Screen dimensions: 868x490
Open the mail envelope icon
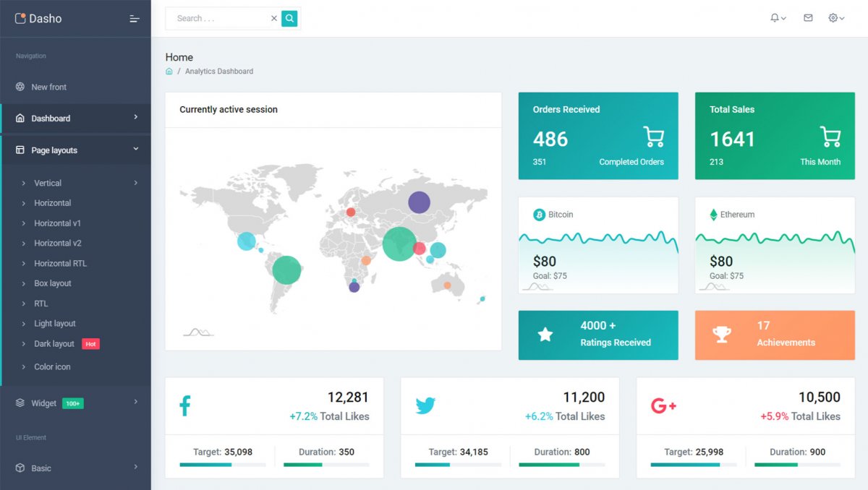[808, 18]
